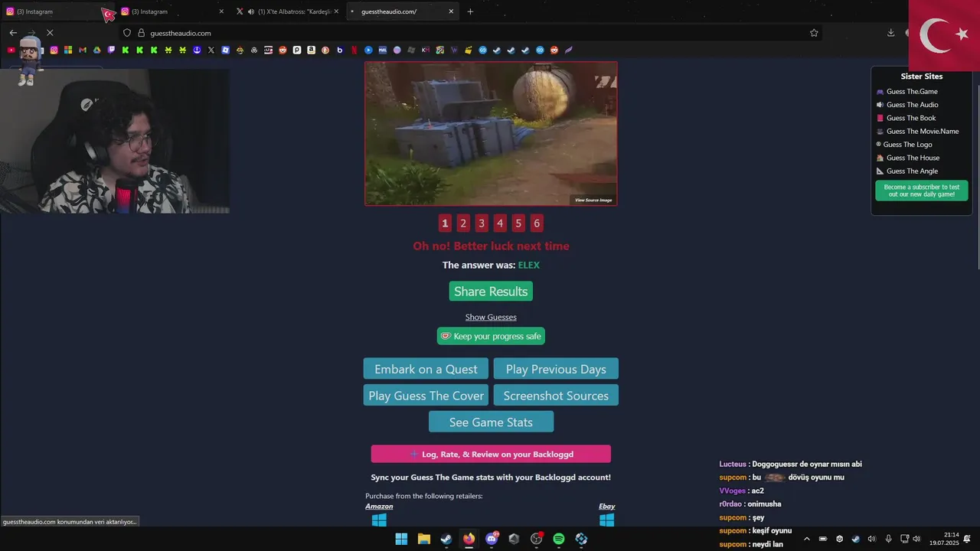Screen dimensions: 980x551
Task: Go back to the previous page
Action: (13, 33)
